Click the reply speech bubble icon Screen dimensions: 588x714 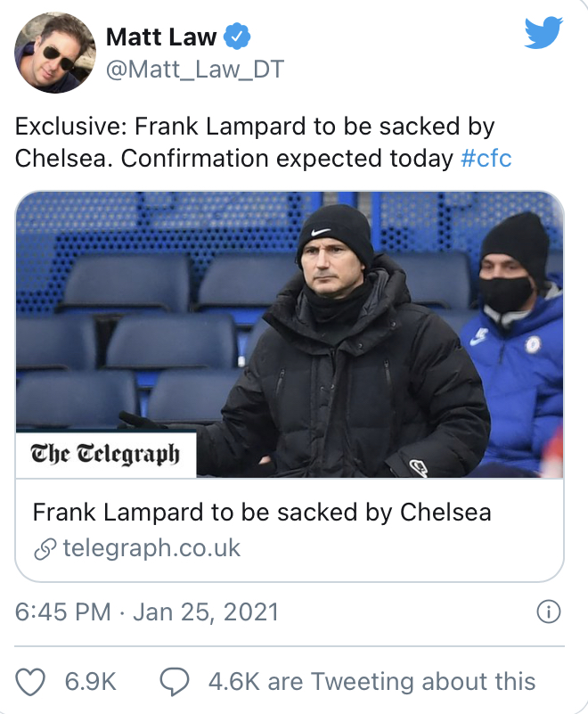point(174,682)
